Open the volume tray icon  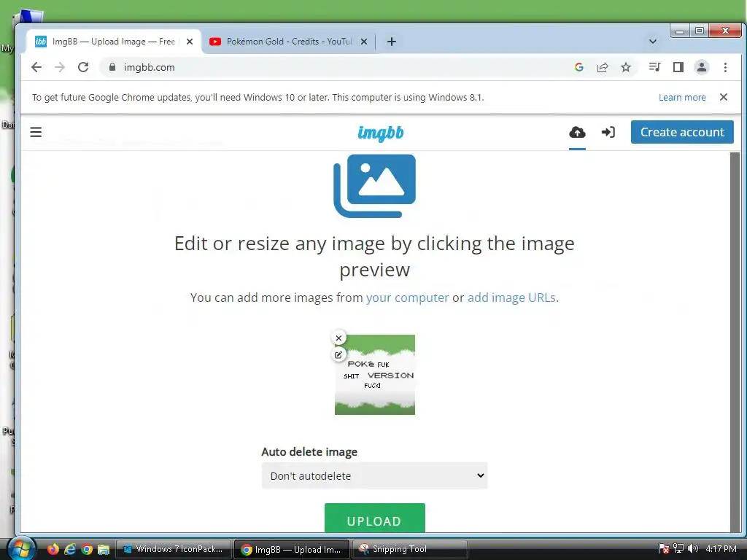pyautogui.click(x=693, y=548)
